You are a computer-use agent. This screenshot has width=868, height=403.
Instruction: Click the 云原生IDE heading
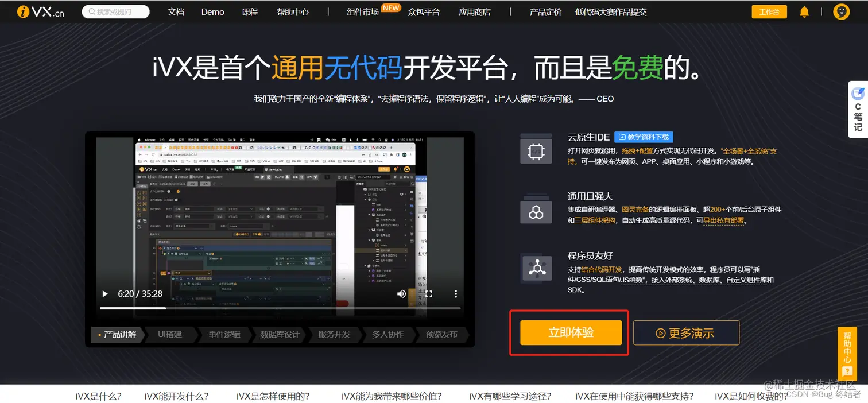588,137
